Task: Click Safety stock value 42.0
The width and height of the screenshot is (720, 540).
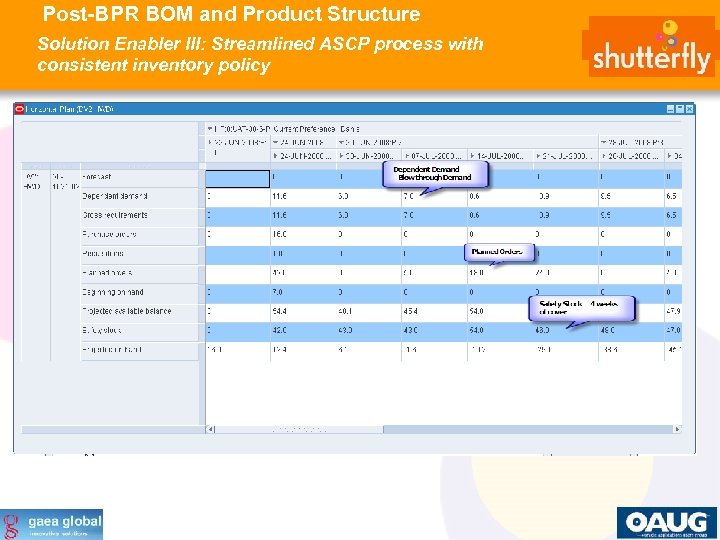Action: click(279, 330)
